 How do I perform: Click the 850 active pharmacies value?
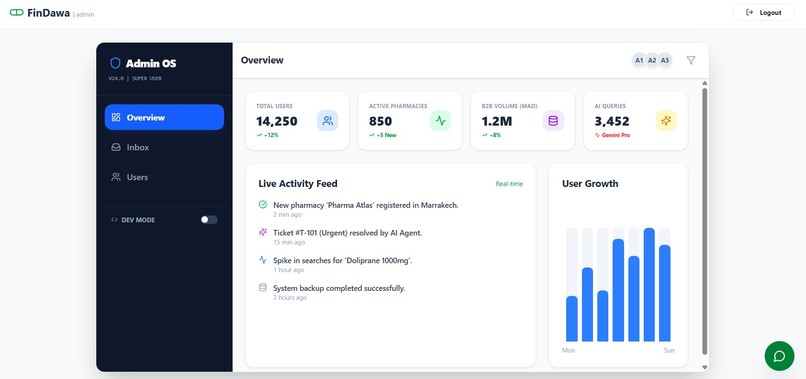coord(380,121)
